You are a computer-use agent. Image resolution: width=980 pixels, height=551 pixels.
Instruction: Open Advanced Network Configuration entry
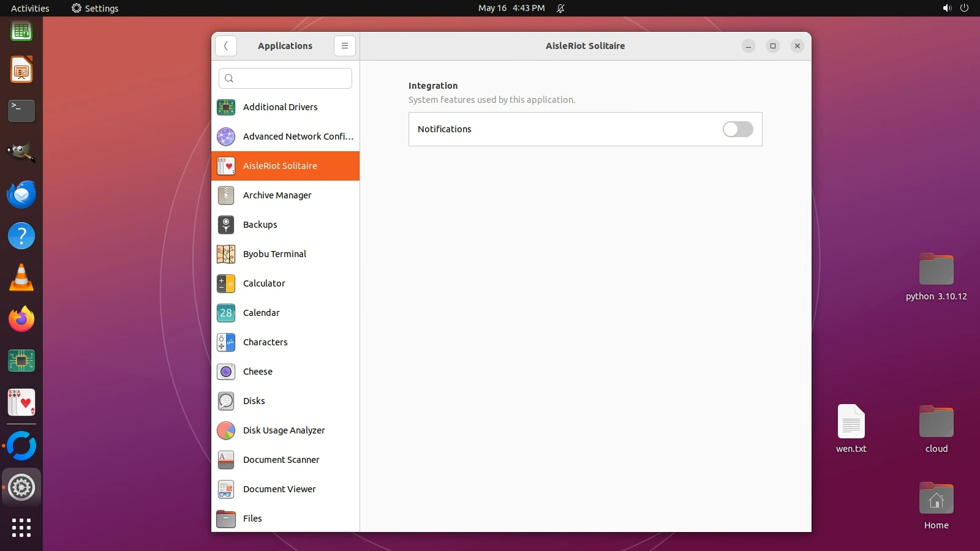pos(285,137)
